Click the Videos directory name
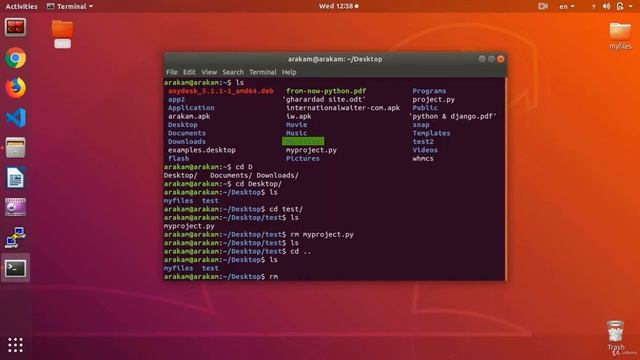640x360 pixels. click(x=425, y=150)
